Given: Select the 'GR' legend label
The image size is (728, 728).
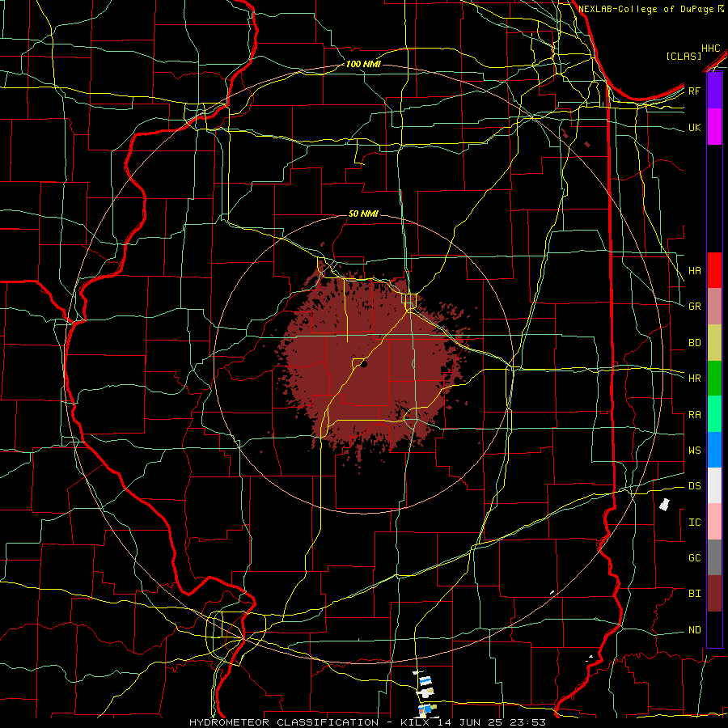Looking at the screenshot, I should pyautogui.click(x=695, y=307).
